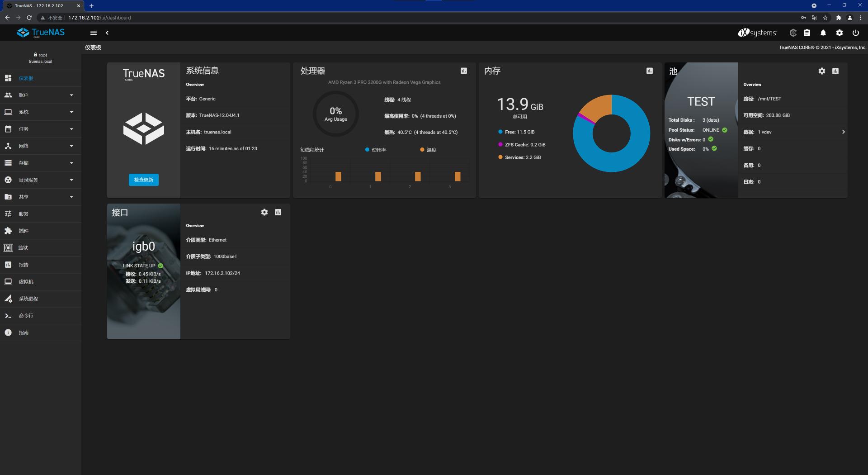The image size is (868, 475).
Task: Open the interface igb0 settings gear
Action: click(x=264, y=212)
